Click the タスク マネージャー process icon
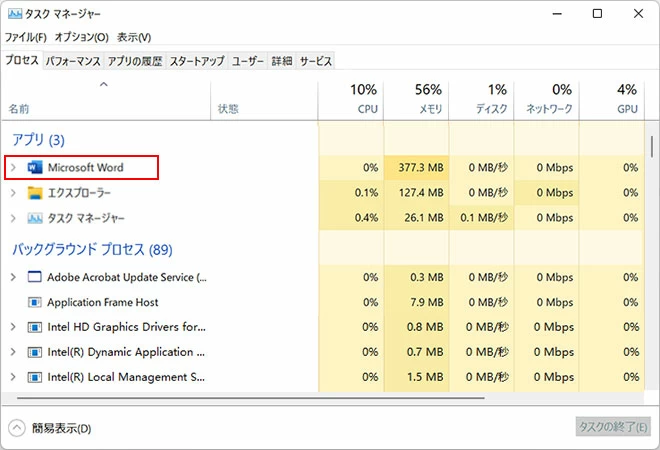Viewport: 660px width, 450px height. click(36, 218)
